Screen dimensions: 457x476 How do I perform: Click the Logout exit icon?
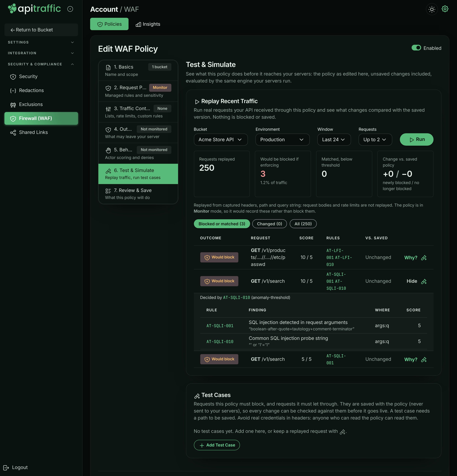6,467
